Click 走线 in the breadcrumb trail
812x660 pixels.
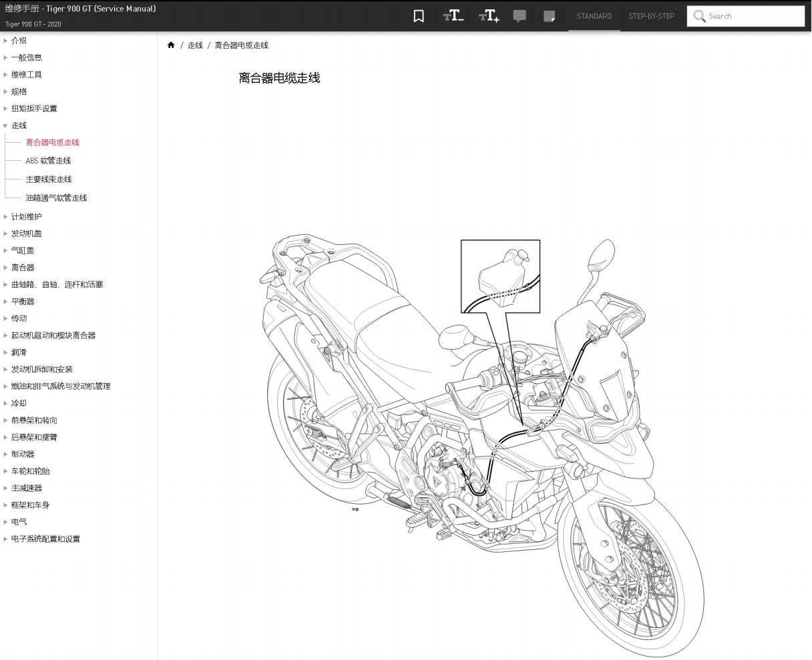[195, 45]
